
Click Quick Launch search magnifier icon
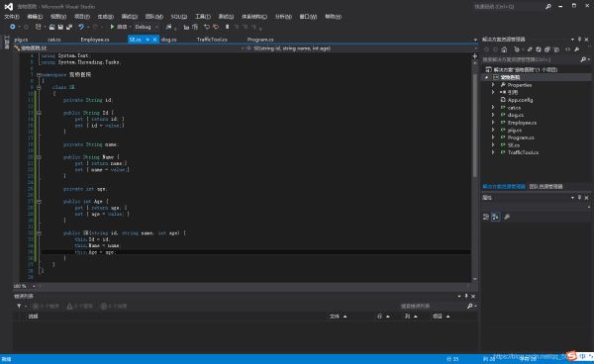tap(547, 7)
